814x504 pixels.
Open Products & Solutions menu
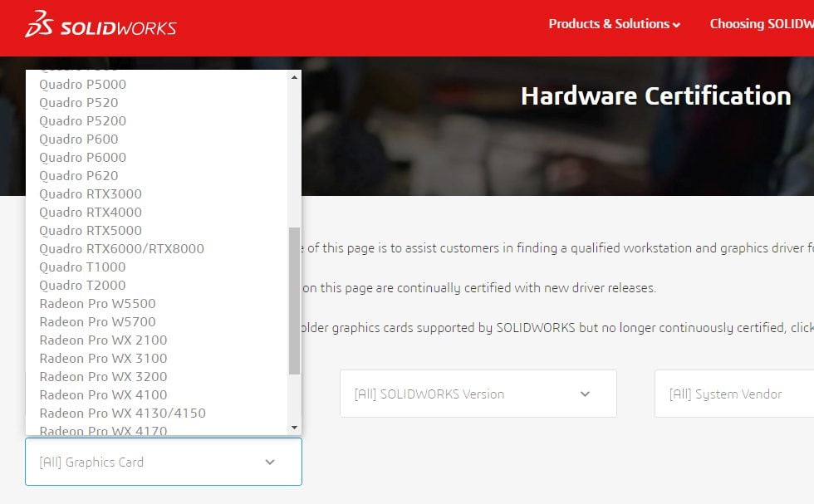tap(614, 24)
